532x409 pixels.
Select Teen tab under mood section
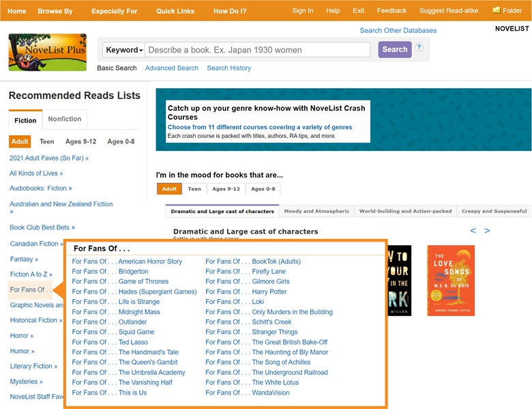tap(194, 189)
